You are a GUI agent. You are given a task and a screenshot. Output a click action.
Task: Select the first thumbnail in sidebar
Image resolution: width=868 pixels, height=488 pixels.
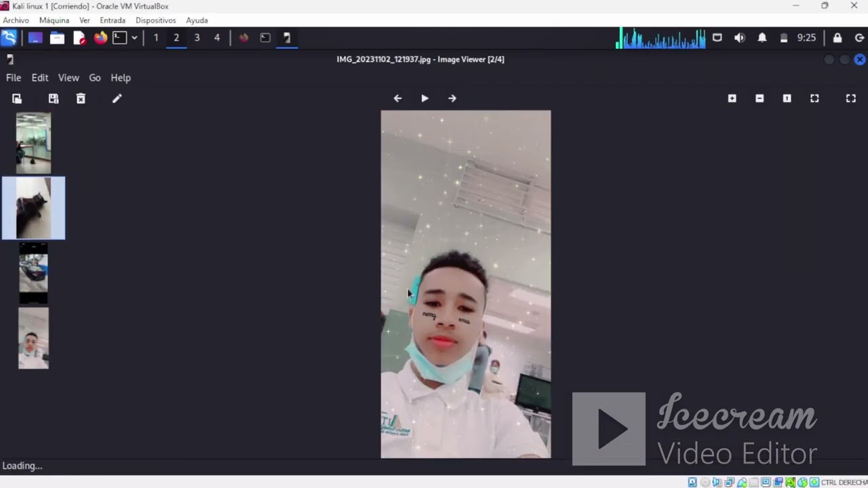point(33,143)
